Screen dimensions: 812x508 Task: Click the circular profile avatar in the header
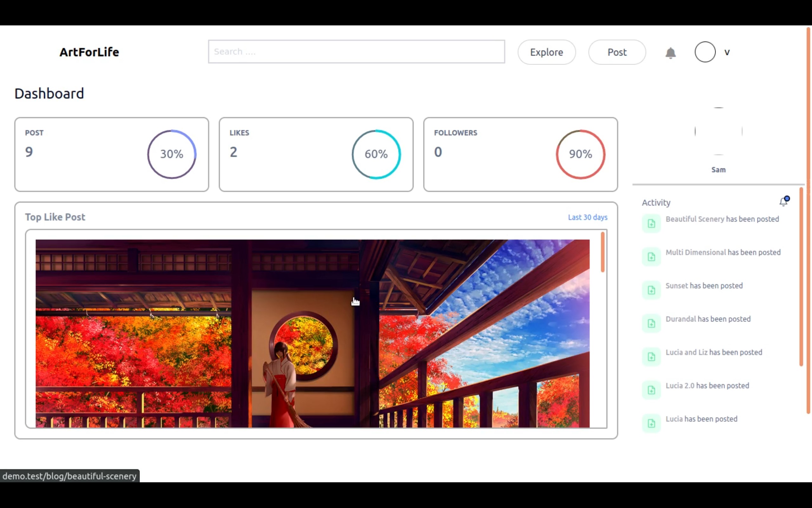[705, 52]
